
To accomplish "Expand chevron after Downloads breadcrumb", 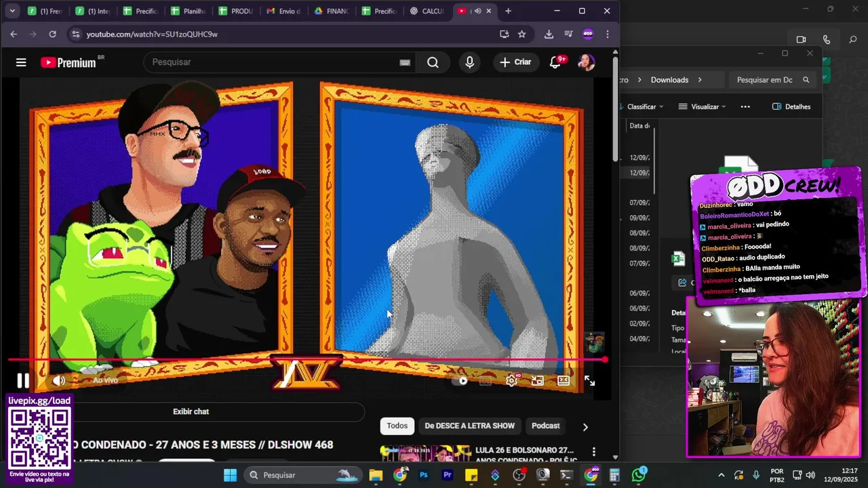I will point(700,80).
